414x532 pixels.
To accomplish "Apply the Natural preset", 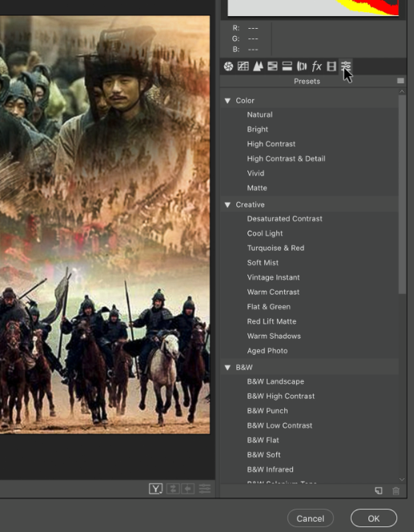I will [x=259, y=115].
